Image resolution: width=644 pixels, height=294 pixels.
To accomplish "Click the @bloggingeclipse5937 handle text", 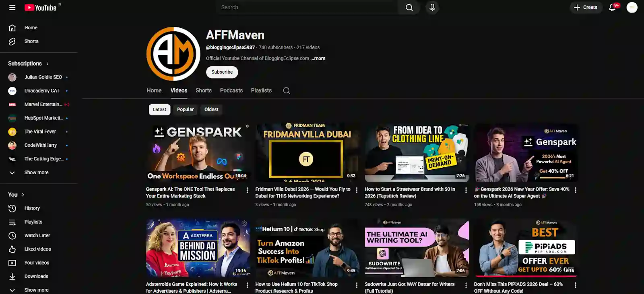I will tap(230, 47).
